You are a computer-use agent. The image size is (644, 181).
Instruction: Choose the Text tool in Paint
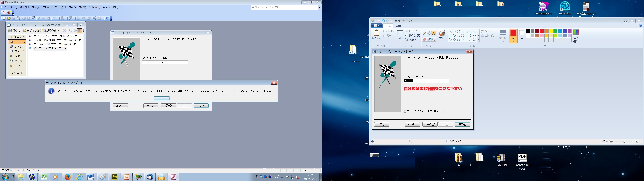pos(434,33)
